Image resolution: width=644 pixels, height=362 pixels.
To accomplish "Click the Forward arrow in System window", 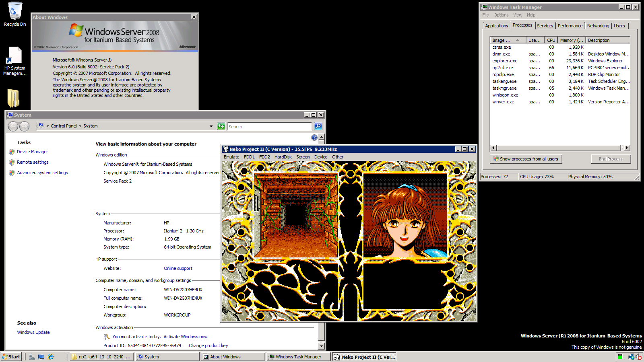I will click(25, 126).
